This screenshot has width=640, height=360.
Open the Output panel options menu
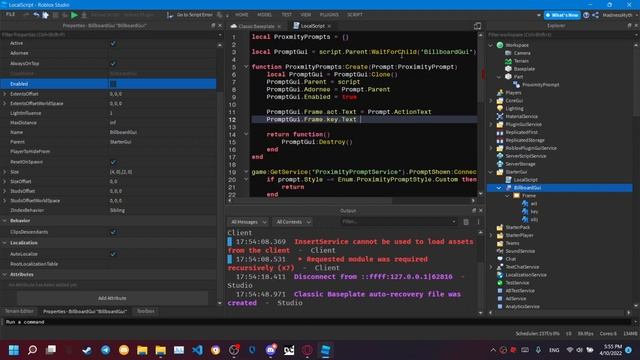pyautogui.click(x=478, y=222)
